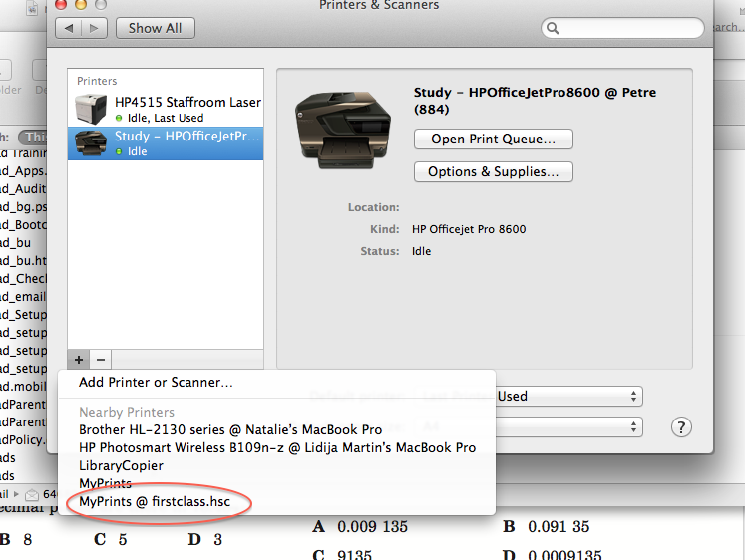Select Study – HPOfficeJetPr… printer row
This screenshot has height=560, width=745.
[166, 143]
